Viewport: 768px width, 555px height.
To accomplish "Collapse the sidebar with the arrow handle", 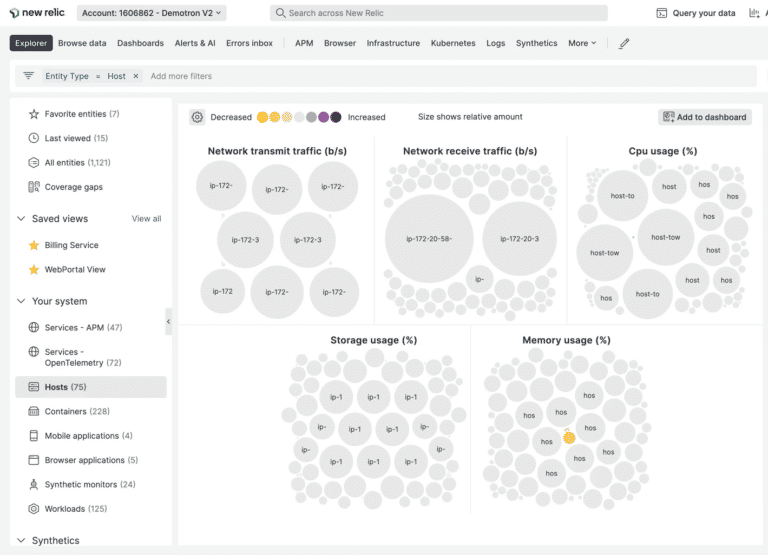I will click(x=168, y=321).
